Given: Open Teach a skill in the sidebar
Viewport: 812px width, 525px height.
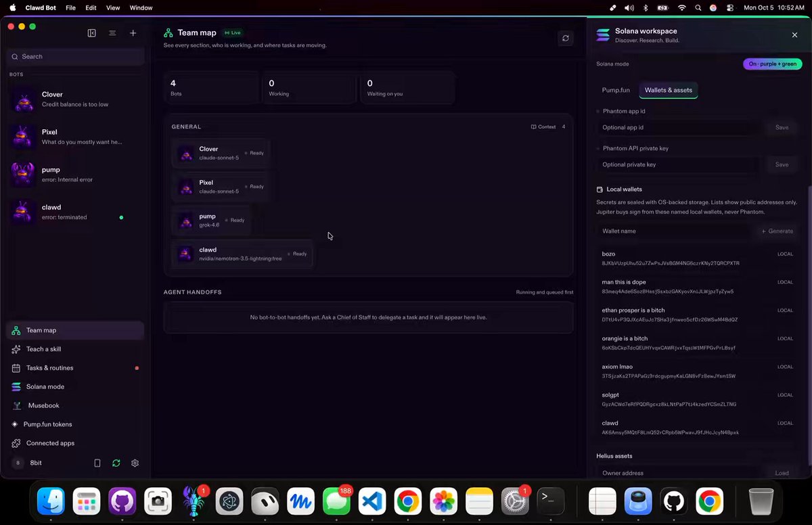Looking at the screenshot, I should click(x=75, y=349).
